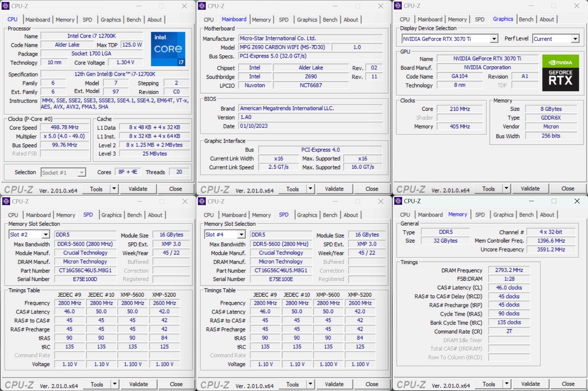Open the Socket #1 selection dropdown
Viewport: 588px width, 391px height.
(x=81, y=173)
